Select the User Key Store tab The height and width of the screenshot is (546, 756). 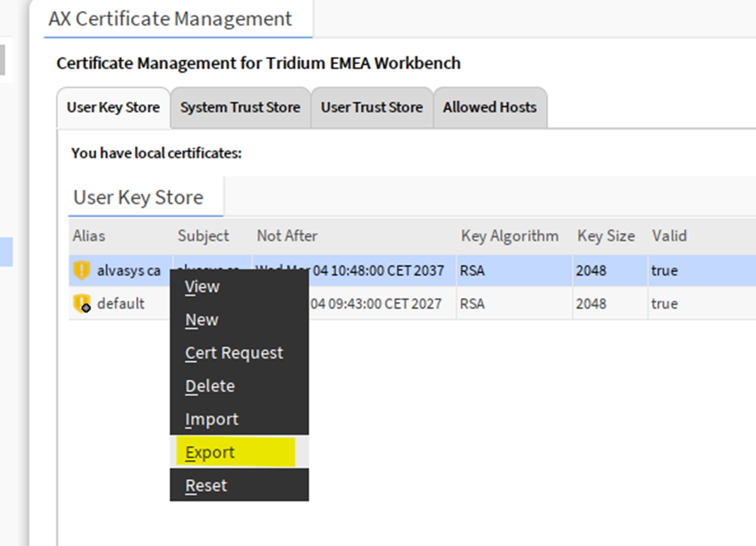(113, 108)
